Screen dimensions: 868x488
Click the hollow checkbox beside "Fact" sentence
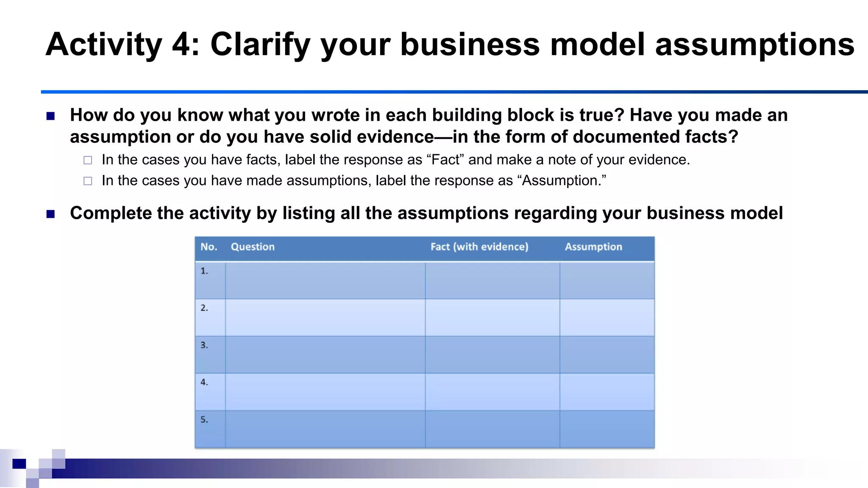[x=88, y=160]
